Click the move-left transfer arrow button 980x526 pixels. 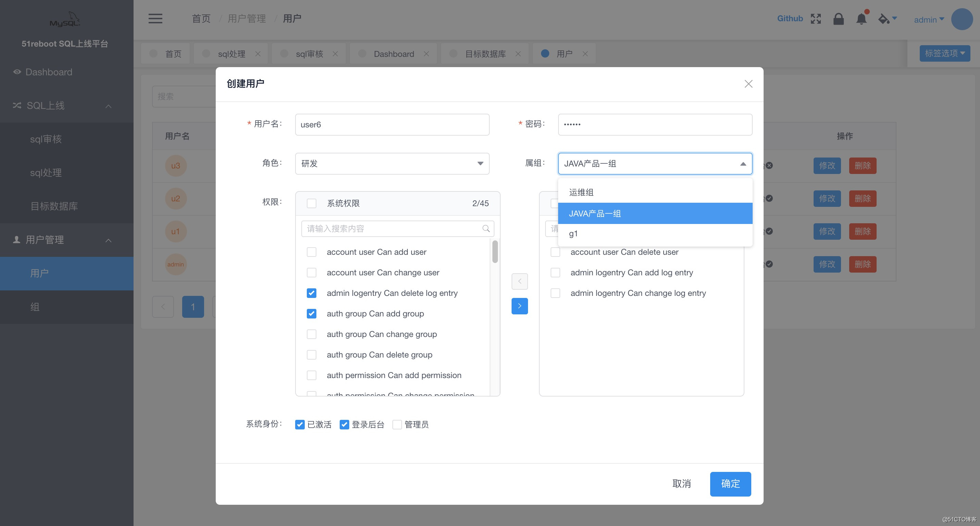coord(520,281)
